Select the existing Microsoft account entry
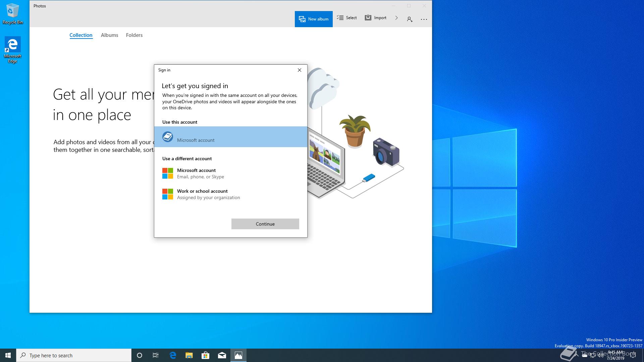 point(231,137)
